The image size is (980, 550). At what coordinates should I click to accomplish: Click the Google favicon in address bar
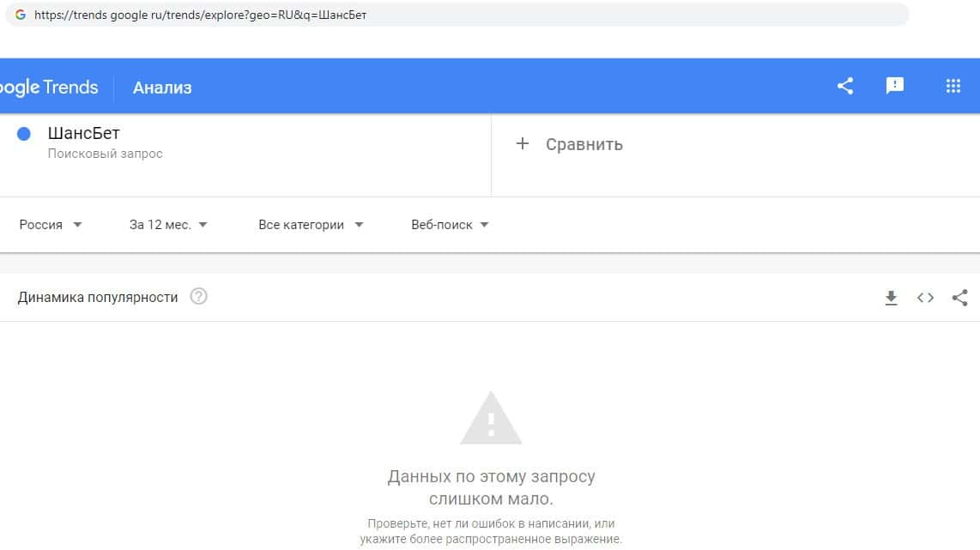point(21,15)
